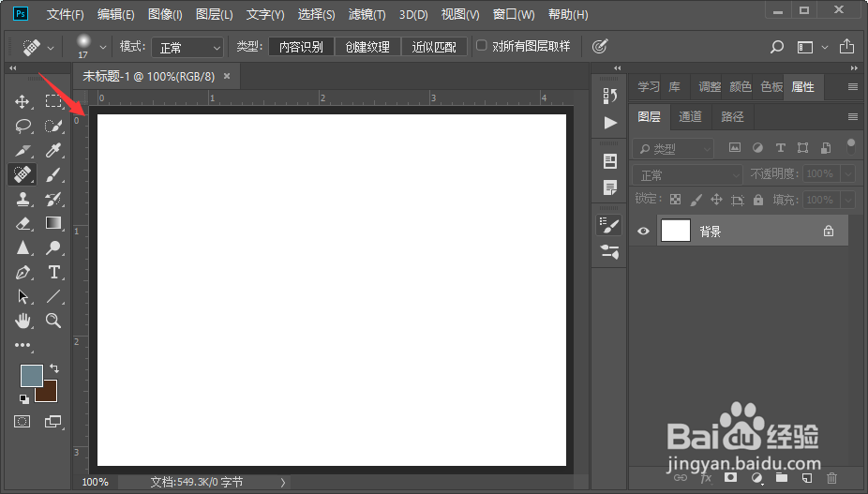Image resolution: width=868 pixels, height=494 pixels.
Task: Select the Spot Healing Brush tool in toolbox
Action: [x=22, y=174]
